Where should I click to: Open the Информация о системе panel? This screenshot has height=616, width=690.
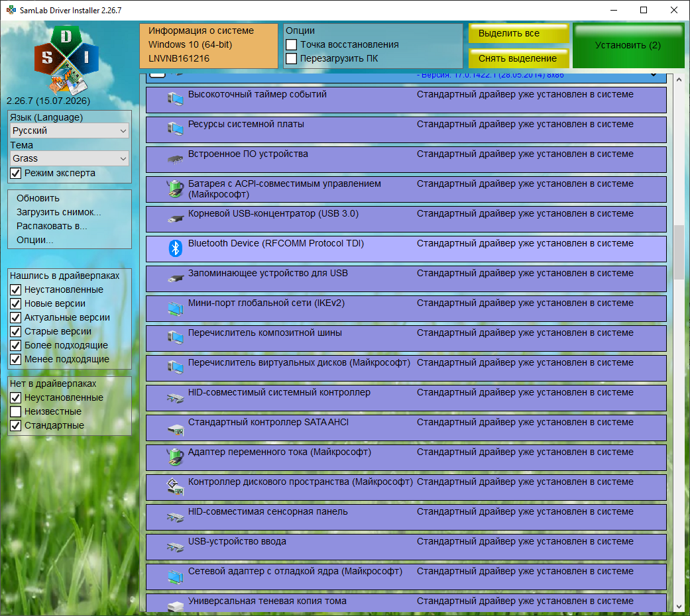click(x=209, y=46)
